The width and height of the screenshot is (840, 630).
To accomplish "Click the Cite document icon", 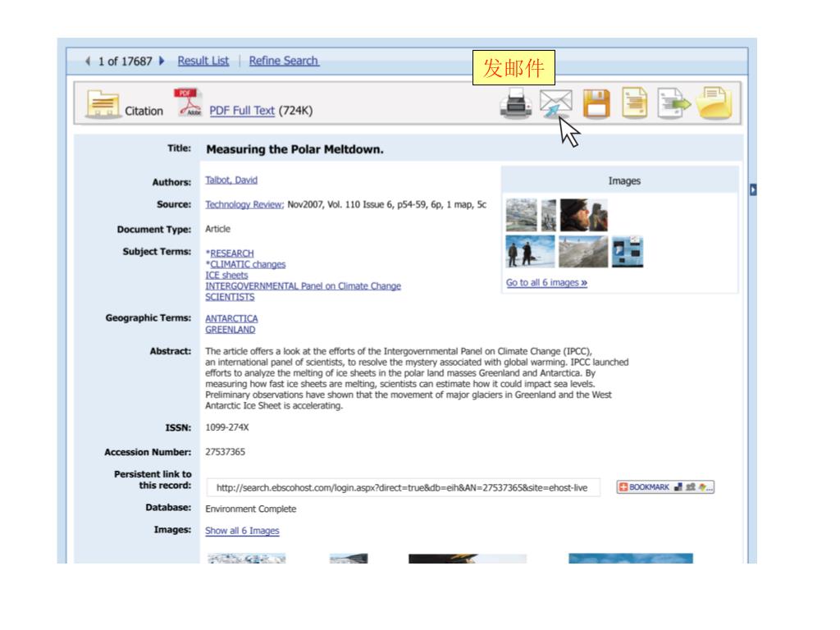I will (x=634, y=103).
